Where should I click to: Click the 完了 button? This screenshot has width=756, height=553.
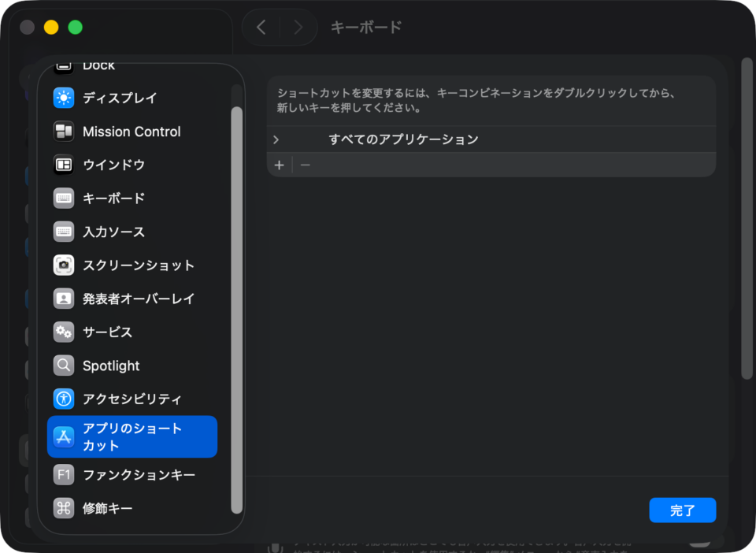pyautogui.click(x=682, y=510)
